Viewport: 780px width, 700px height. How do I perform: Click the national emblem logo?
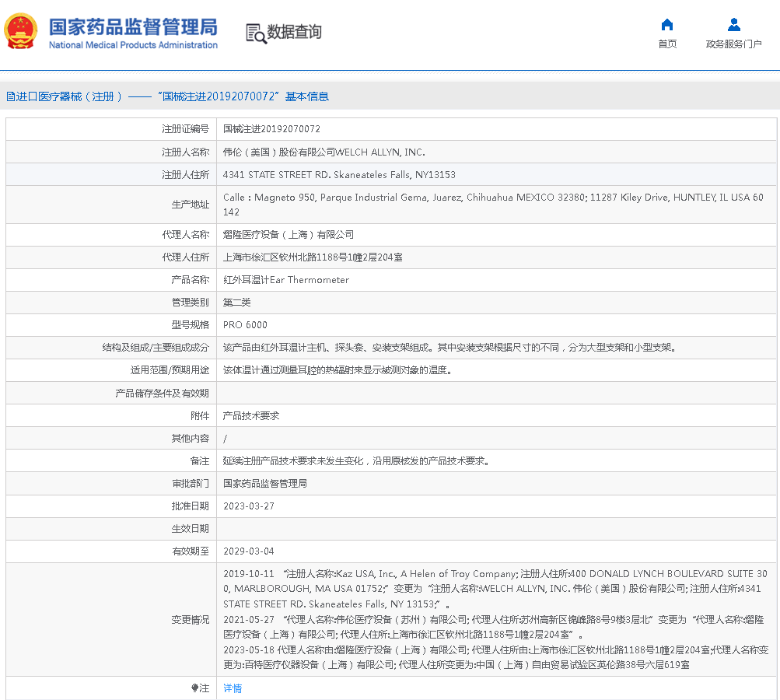tap(20, 32)
